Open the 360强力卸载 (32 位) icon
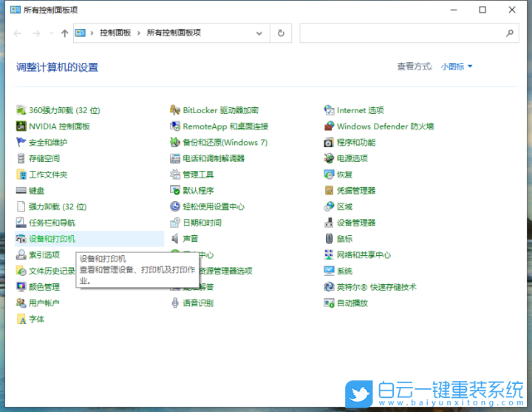This screenshot has width=532, height=412. point(21,110)
